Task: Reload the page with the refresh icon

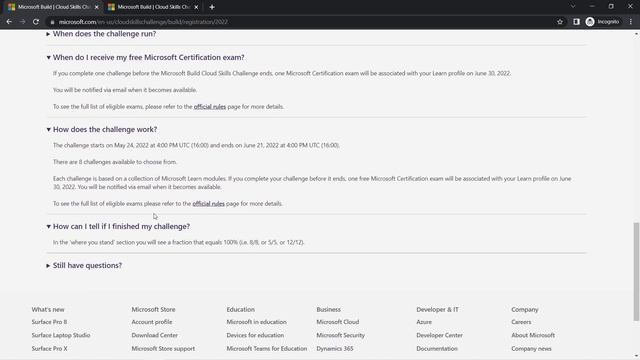Action: click(x=36, y=22)
